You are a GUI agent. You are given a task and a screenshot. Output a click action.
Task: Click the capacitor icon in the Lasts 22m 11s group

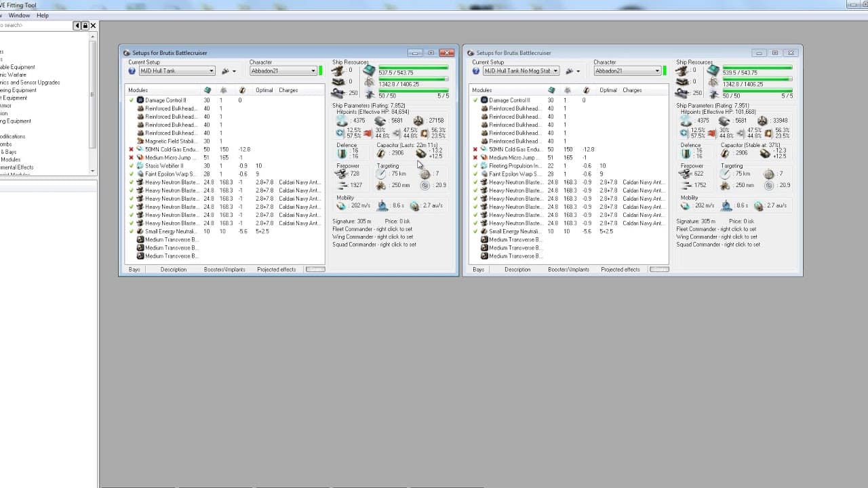(x=381, y=153)
